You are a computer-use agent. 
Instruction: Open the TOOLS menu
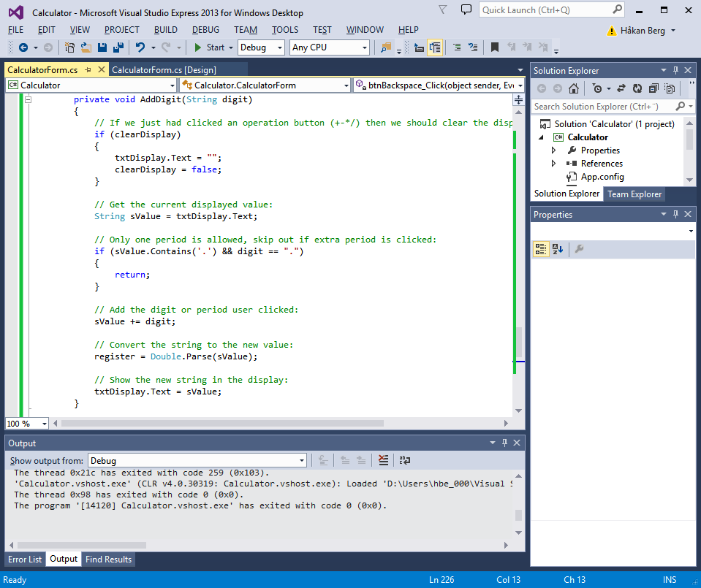[x=285, y=30]
